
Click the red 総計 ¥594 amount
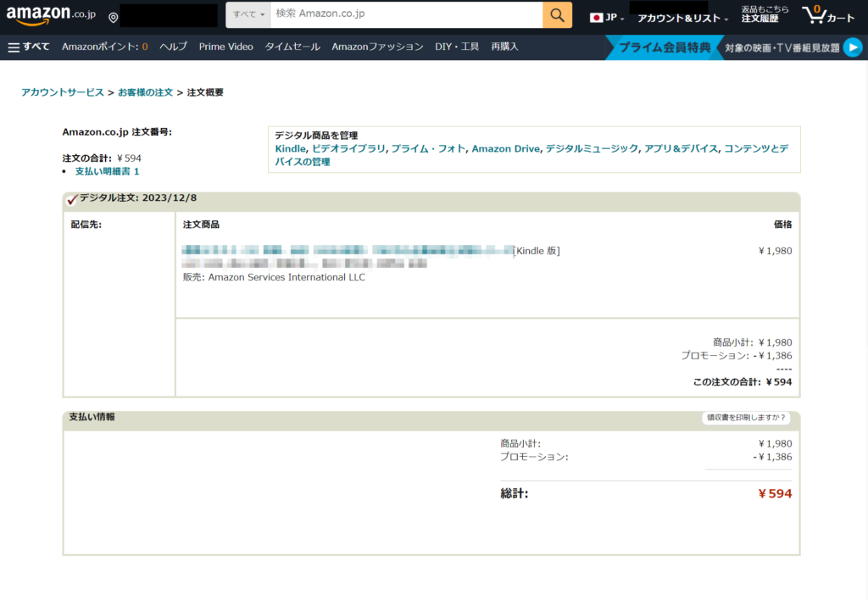tap(775, 494)
